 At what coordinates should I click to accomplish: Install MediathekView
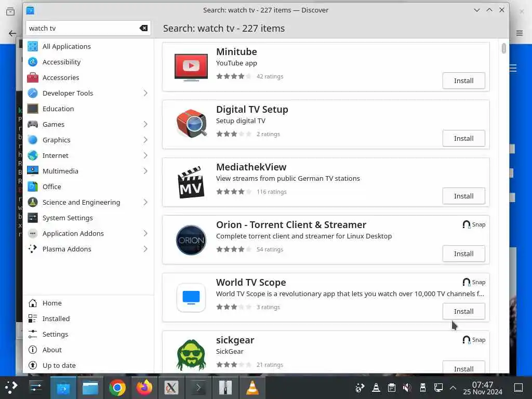[463, 196]
